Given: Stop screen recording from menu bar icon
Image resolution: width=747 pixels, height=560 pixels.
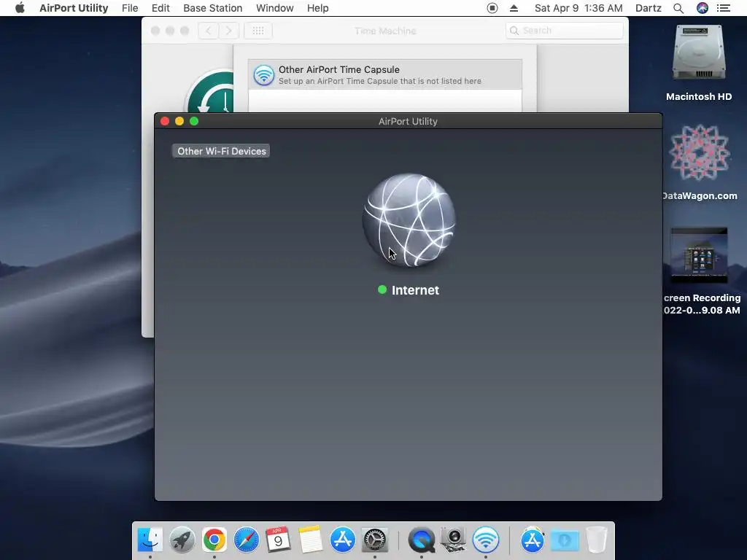Looking at the screenshot, I should (x=492, y=8).
